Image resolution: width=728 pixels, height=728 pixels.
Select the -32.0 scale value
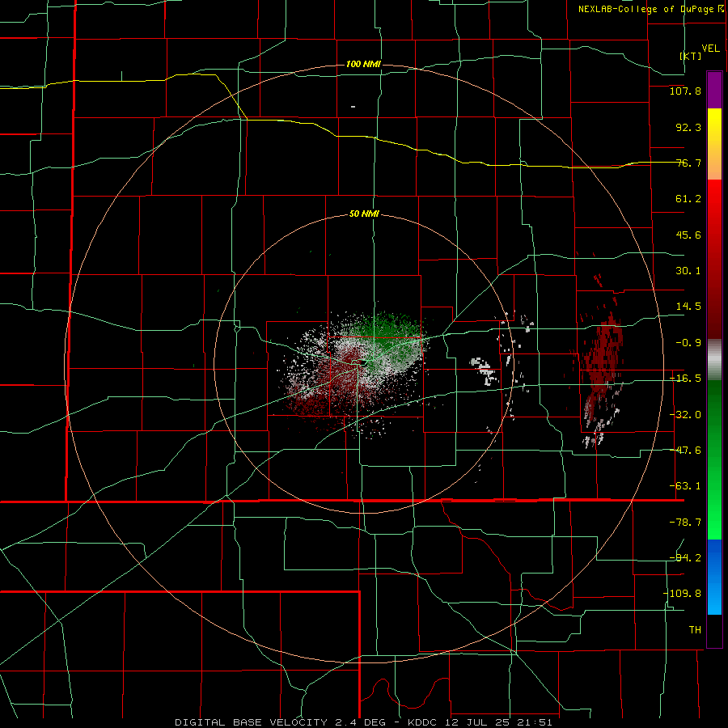point(685,415)
